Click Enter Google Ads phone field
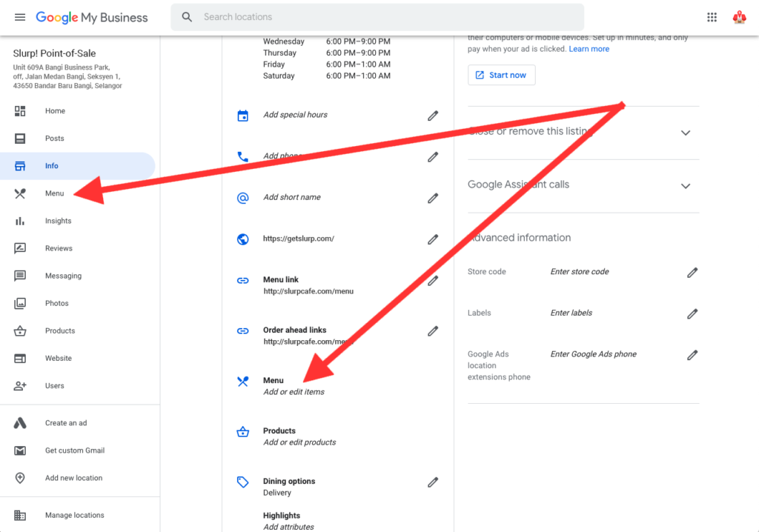The image size is (759, 532). (x=594, y=354)
